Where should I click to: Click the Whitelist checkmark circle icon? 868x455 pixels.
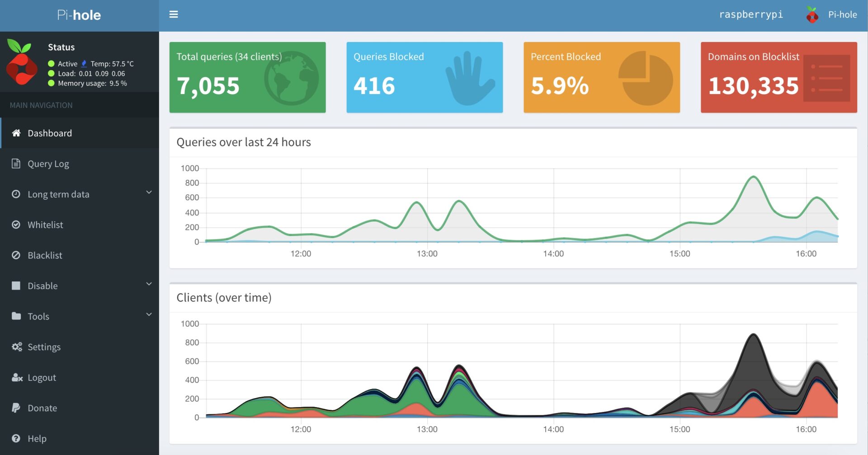[x=16, y=225]
